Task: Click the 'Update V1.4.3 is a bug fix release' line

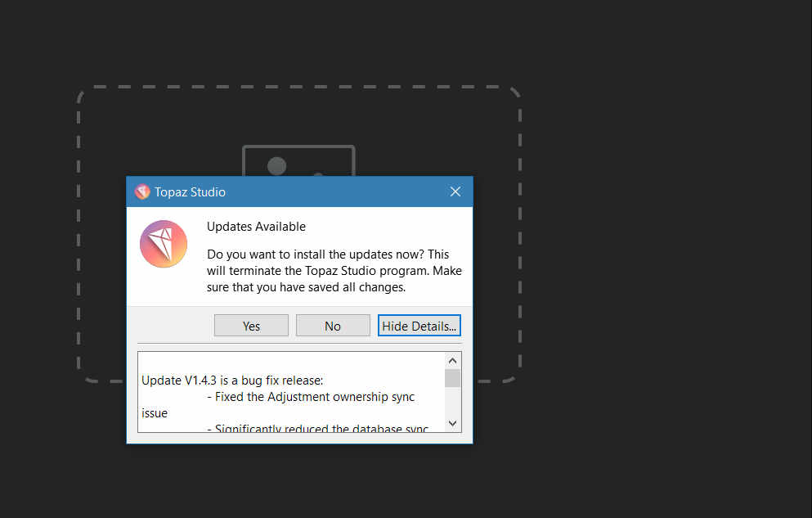Action: click(x=232, y=381)
